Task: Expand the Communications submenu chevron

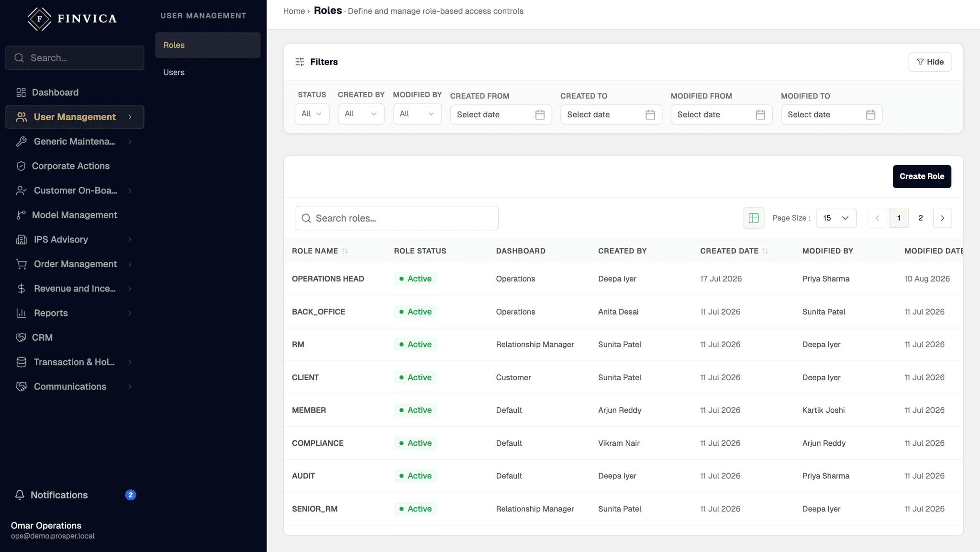Action: click(130, 386)
